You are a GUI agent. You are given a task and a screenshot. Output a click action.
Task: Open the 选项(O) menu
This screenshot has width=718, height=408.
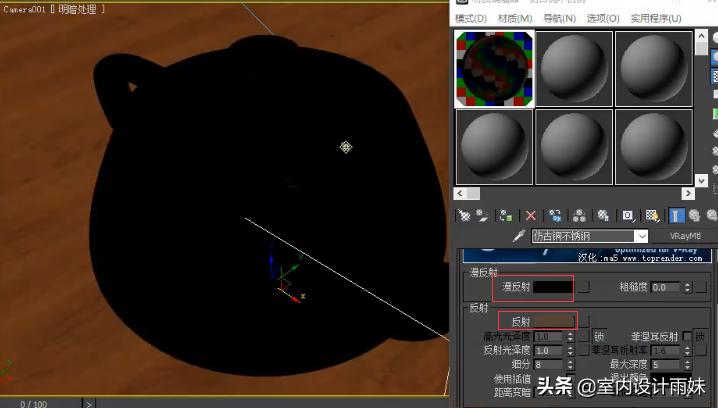point(603,18)
